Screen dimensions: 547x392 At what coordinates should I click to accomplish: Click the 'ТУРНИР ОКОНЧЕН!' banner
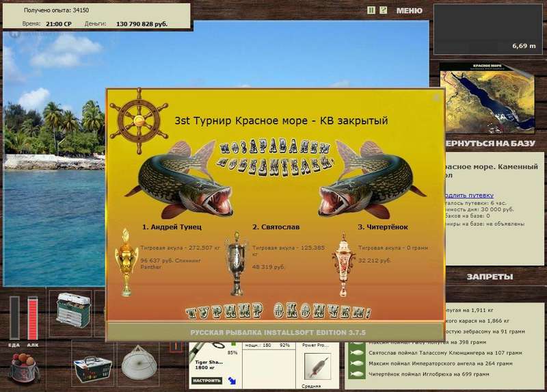(x=278, y=311)
